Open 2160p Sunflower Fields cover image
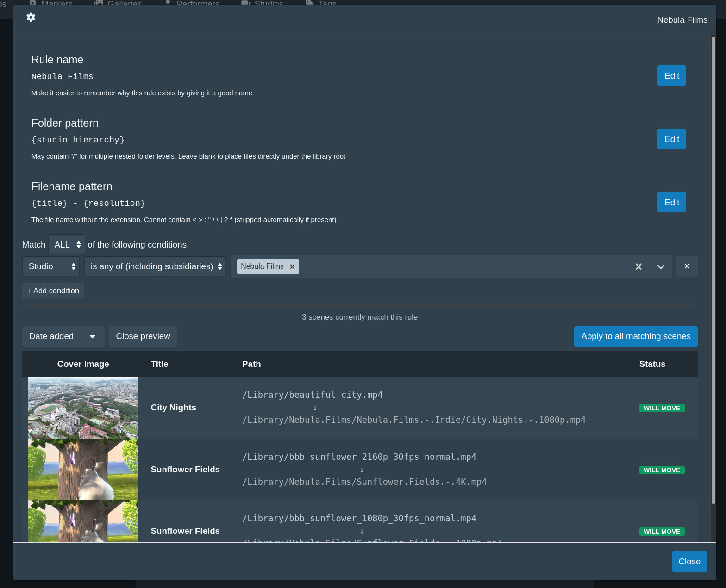Screen dimensions: 726x588 (x=83, y=470)
